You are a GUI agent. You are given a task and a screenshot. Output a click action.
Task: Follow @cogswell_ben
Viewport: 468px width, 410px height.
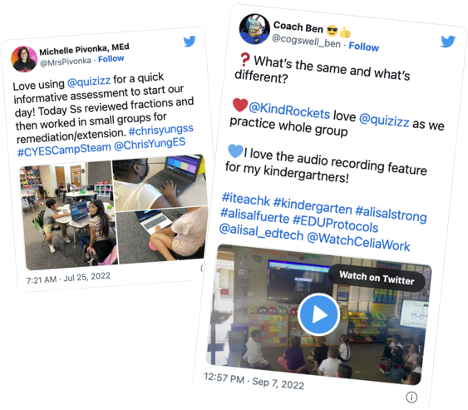point(364,46)
